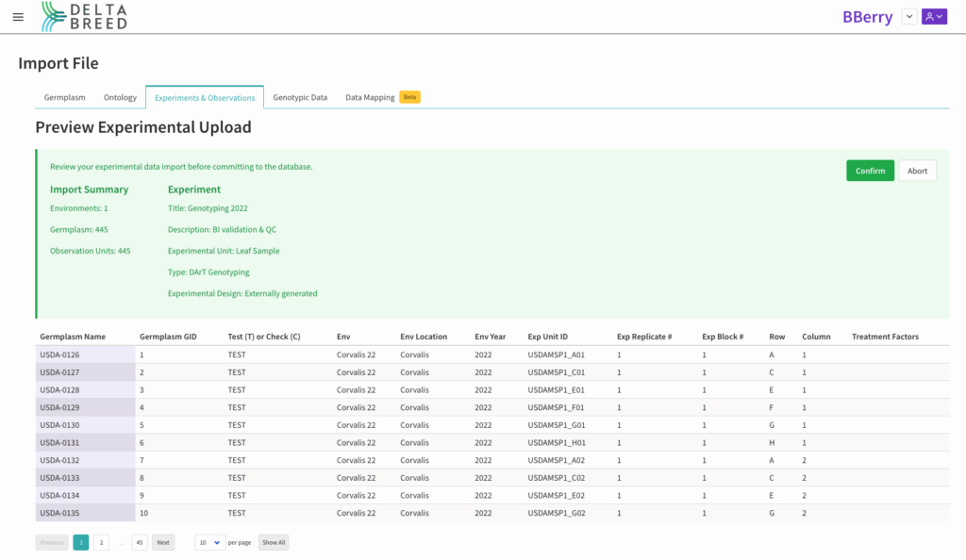
Task: Switch to the Ontology tab
Action: (120, 97)
